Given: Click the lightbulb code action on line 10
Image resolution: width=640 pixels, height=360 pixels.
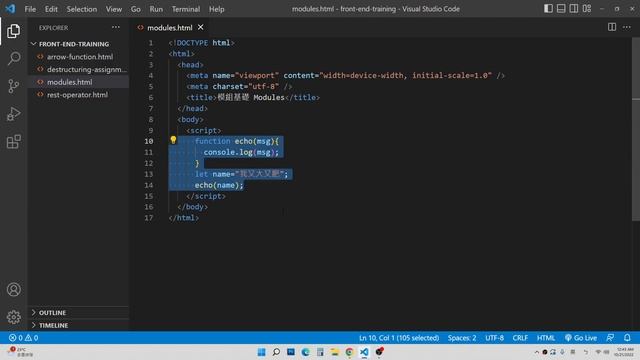Looking at the screenshot, I should click(x=173, y=140).
